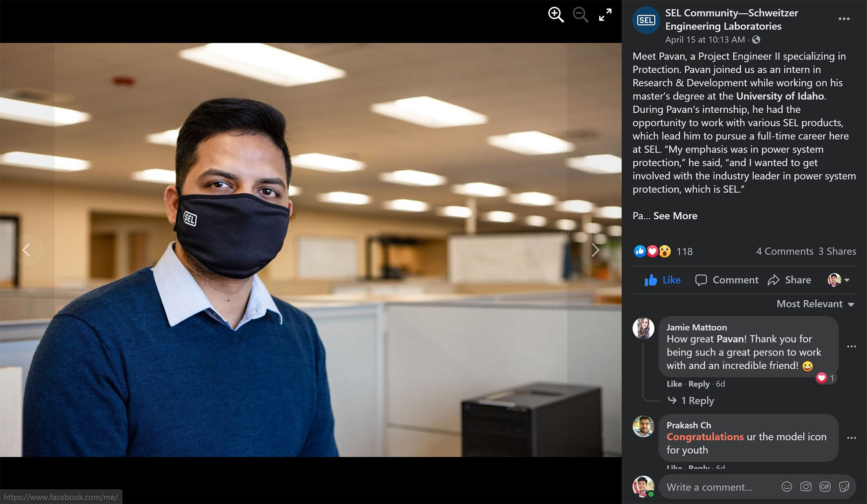Open the comment-as profile selector dropdown
Screen dimensions: 867x504
[x=838, y=280]
